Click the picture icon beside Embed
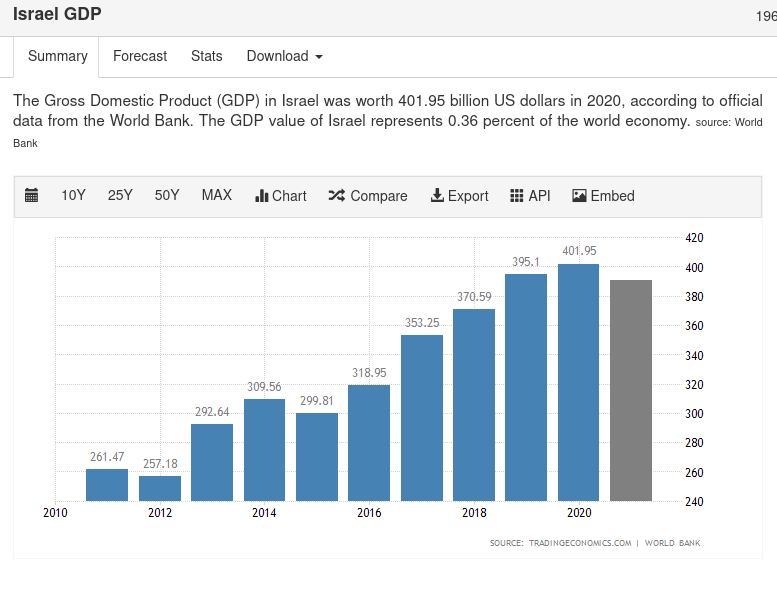The width and height of the screenshot is (777, 594). coord(579,196)
